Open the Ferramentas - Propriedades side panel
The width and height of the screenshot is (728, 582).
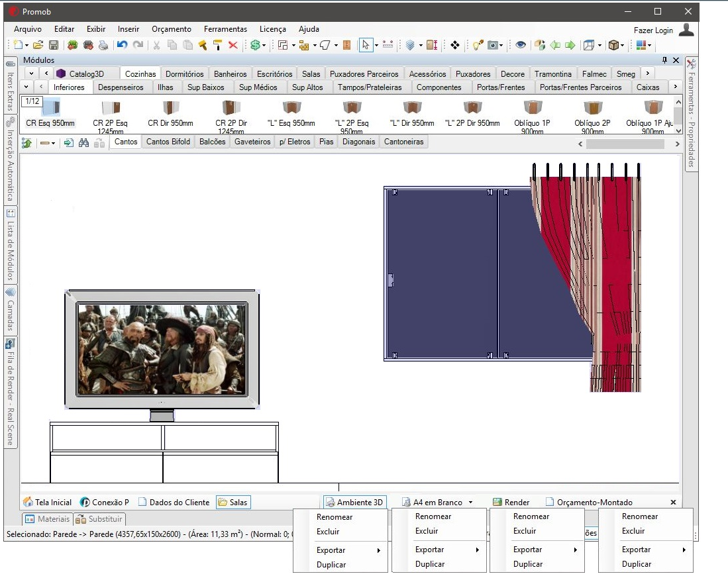pyautogui.click(x=692, y=114)
